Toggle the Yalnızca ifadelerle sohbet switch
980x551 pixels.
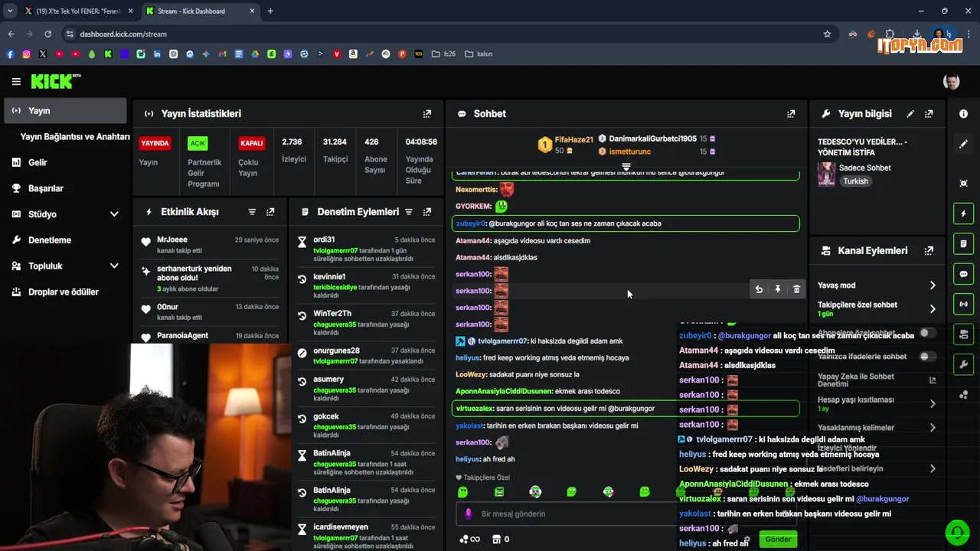coord(927,356)
